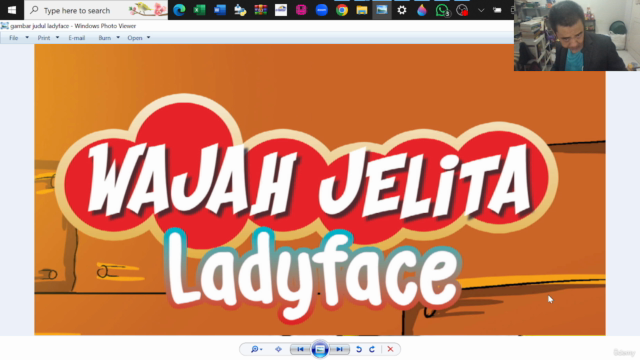Click the screen recorder icon with red dot
640x360 pixels.
click(x=462, y=10)
